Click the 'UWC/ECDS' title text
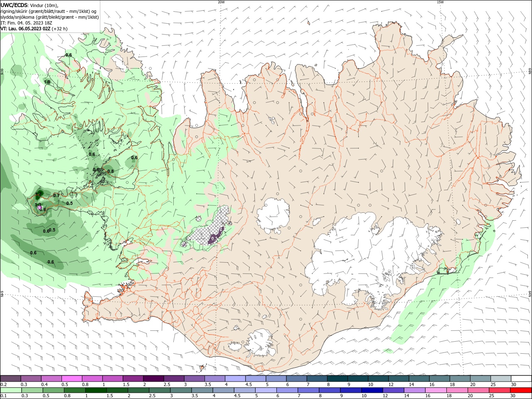 (14, 5)
